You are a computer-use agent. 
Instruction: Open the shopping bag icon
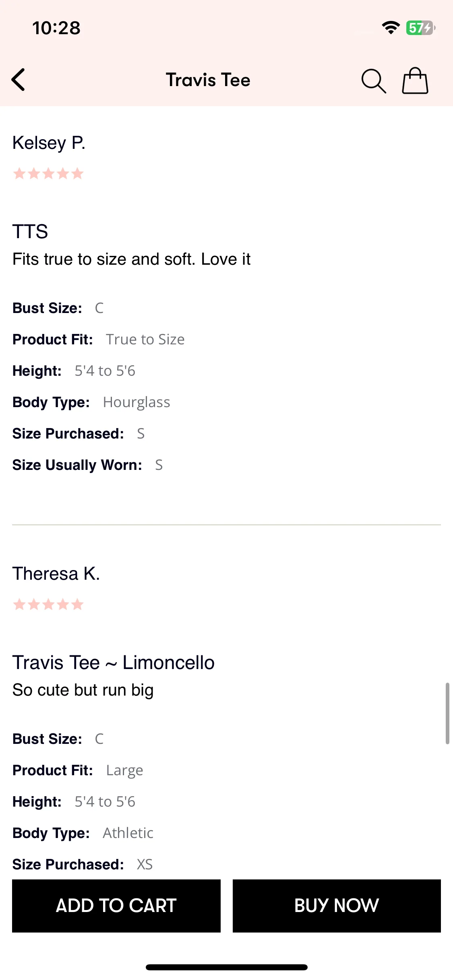[415, 80]
